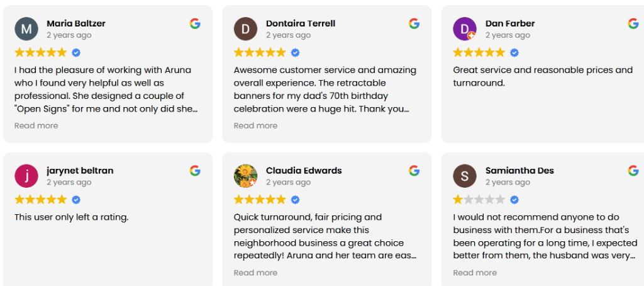The image size is (644, 286).
Task: Read more of Samiantha Des review
Action: coord(475,273)
